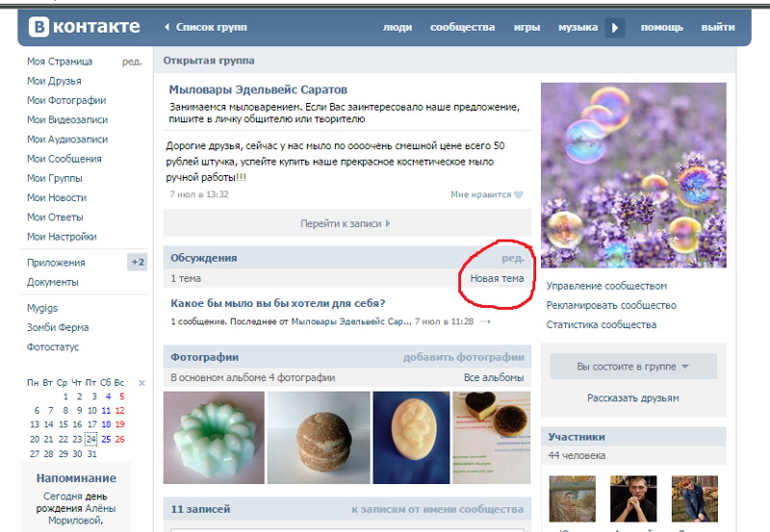
Task: Start the music player play button
Action: pyautogui.click(x=615, y=28)
